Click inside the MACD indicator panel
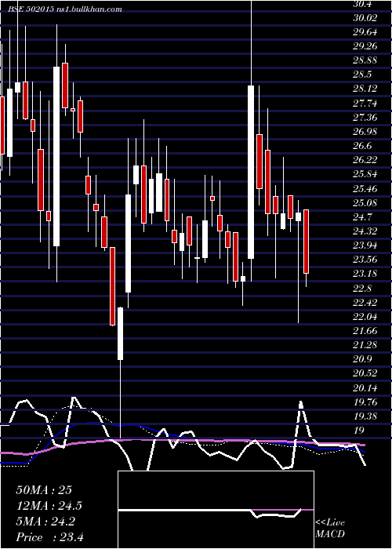Viewport: 392px width, 549px height. pyautogui.click(x=216, y=510)
